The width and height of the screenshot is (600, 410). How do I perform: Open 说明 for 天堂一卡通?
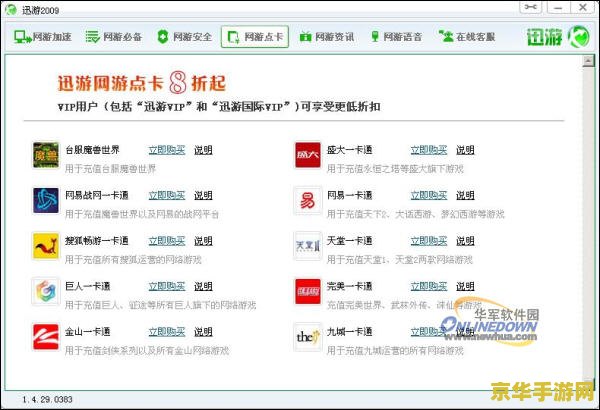465,241
